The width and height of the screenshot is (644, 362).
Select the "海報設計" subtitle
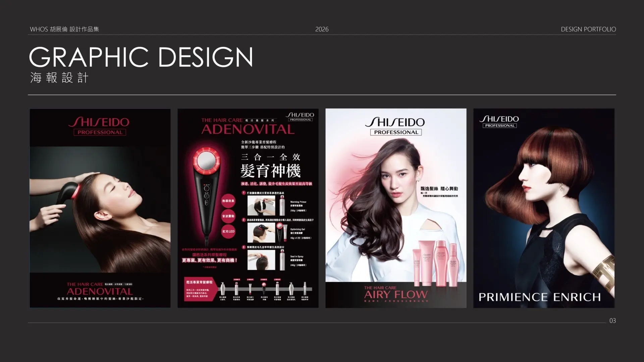pyautogui.click(x=59, y=78)
